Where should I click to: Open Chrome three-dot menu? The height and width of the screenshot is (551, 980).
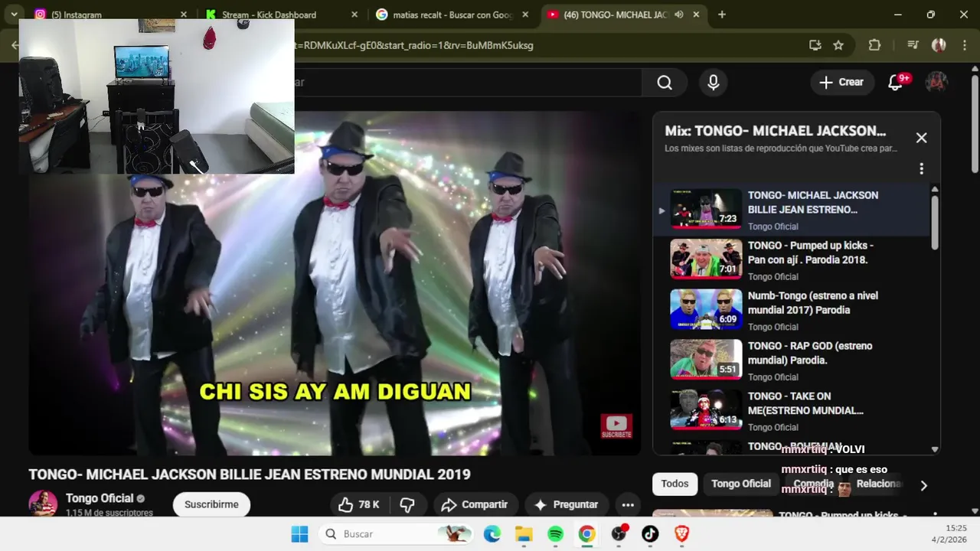(x=963, y=45)
